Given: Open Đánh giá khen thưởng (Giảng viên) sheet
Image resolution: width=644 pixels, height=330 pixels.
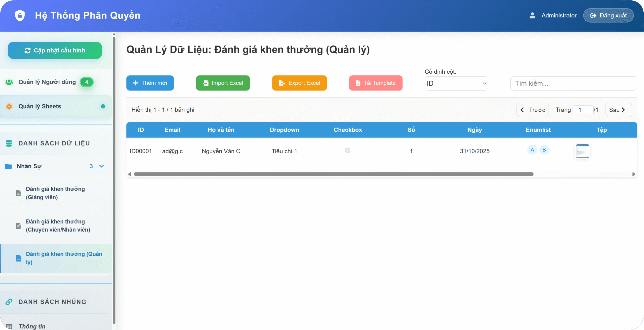Looking at the screenshot, I should tap(55, 193).
